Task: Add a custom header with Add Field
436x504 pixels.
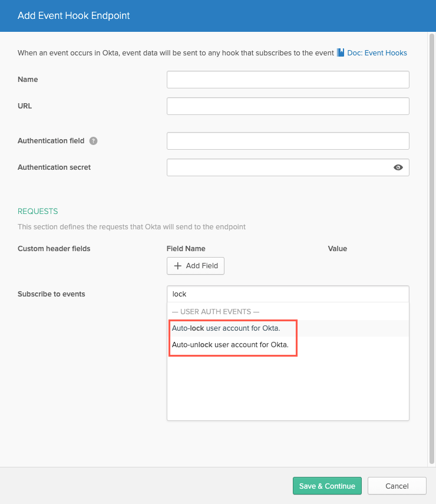Action: (x=196, y=266)
